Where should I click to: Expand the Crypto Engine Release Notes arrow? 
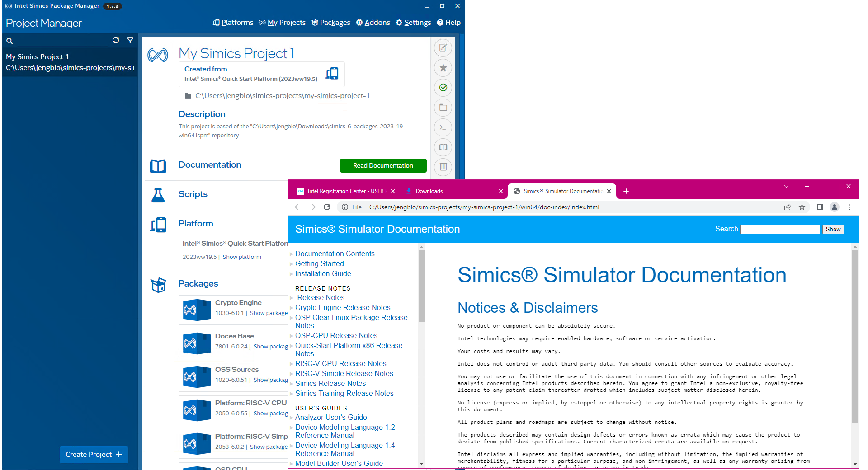(292, 308)
